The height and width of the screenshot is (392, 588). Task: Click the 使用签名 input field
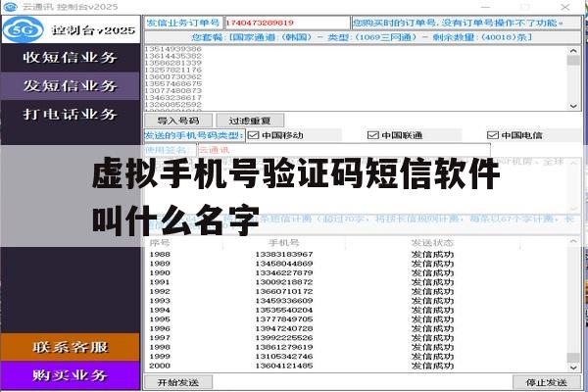pos(344,150)
